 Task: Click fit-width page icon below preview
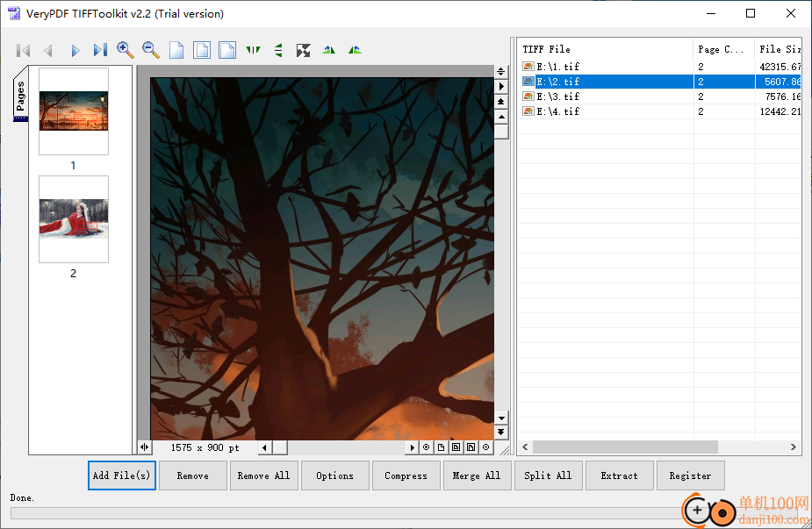click(x=456, y=447)
